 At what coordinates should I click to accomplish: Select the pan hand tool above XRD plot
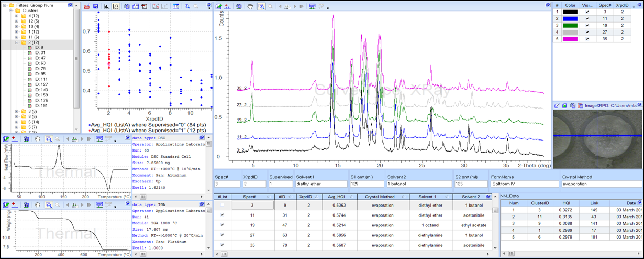pyautogui.click(x=251, y=6)
